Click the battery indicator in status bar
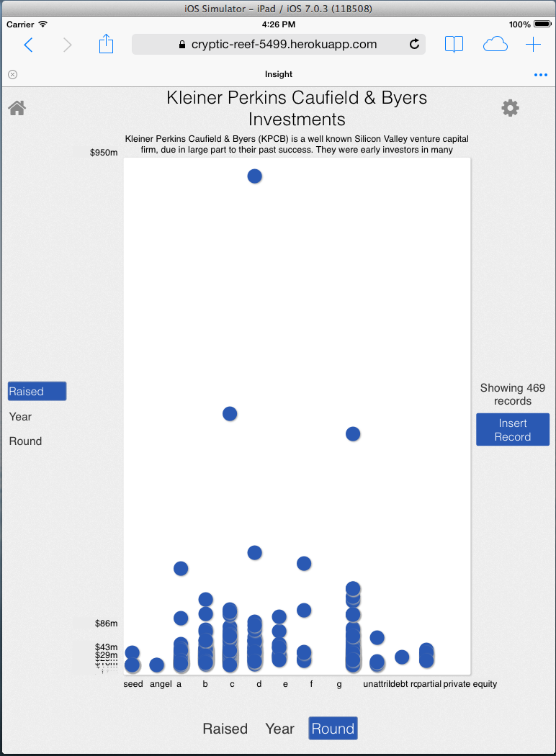This screenshot has height=756, width=556. [x=542, y=24]
